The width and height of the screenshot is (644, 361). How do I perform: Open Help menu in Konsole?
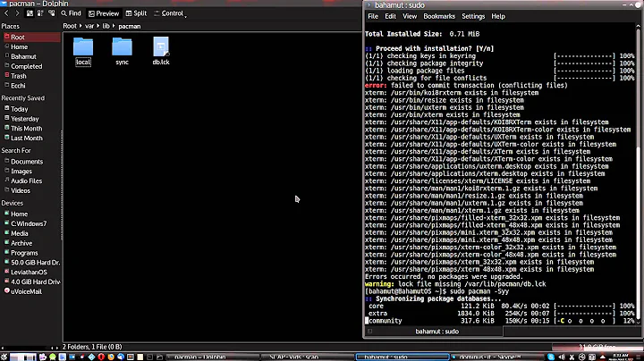[x=498, y=16]
